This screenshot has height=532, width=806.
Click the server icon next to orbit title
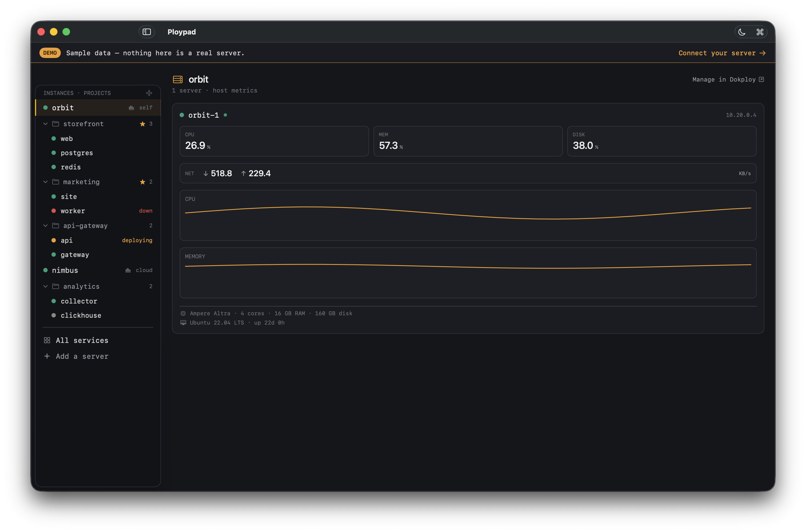coord(178,79)
